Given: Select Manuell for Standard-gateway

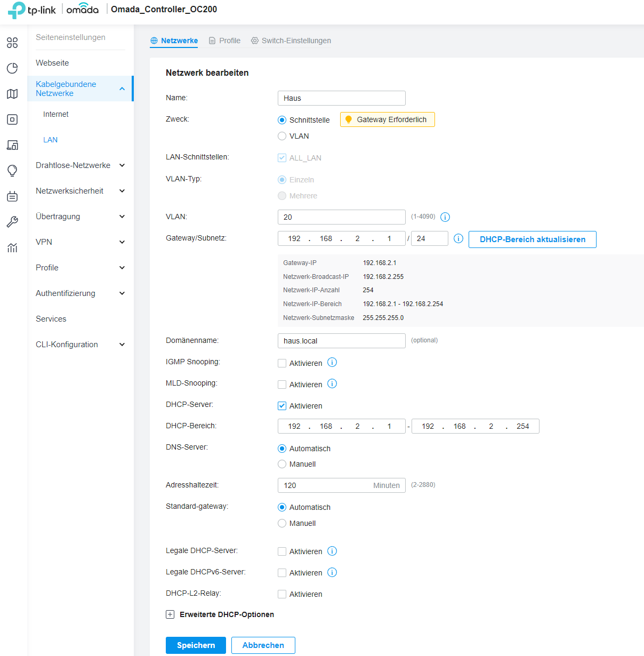Looking at the screenshot, I should 282,523.
